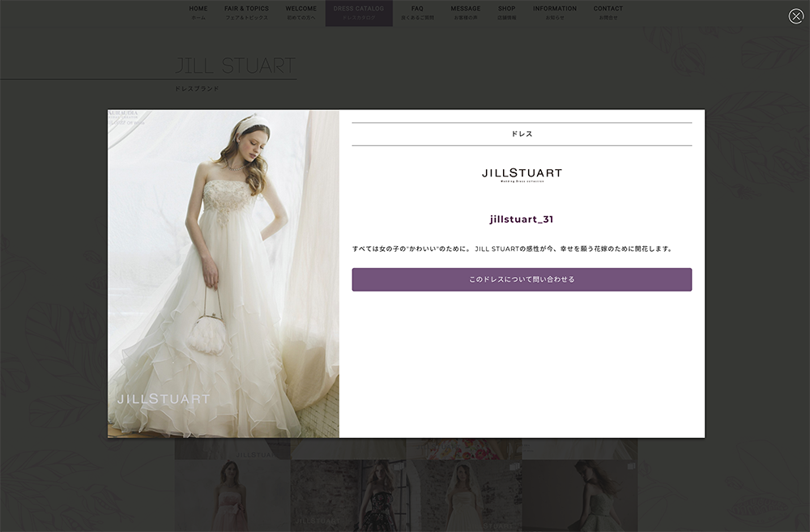Click the ドレスブランド subtitle
Viewport: 810px width, 532px height.
point(197,89)
